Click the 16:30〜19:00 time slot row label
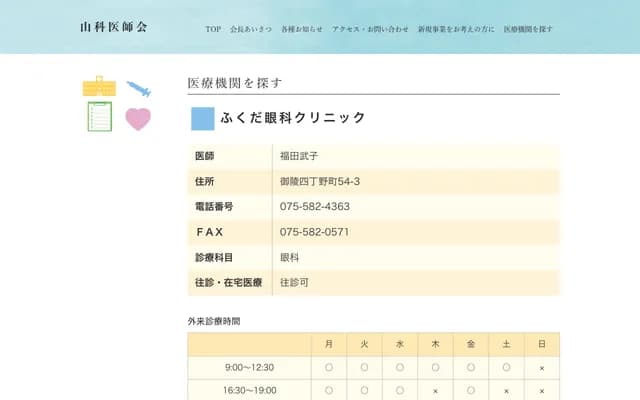 click(x=249, y=390)
